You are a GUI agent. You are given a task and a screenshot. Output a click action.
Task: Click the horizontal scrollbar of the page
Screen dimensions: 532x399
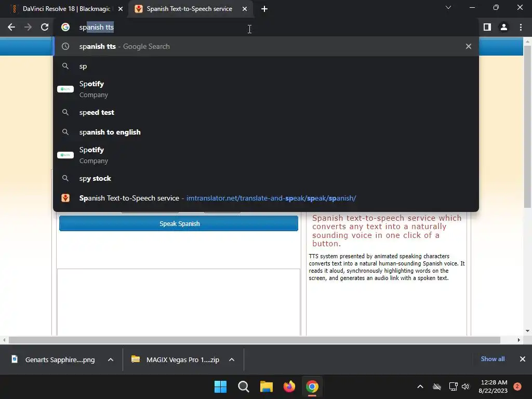point(254,340)
